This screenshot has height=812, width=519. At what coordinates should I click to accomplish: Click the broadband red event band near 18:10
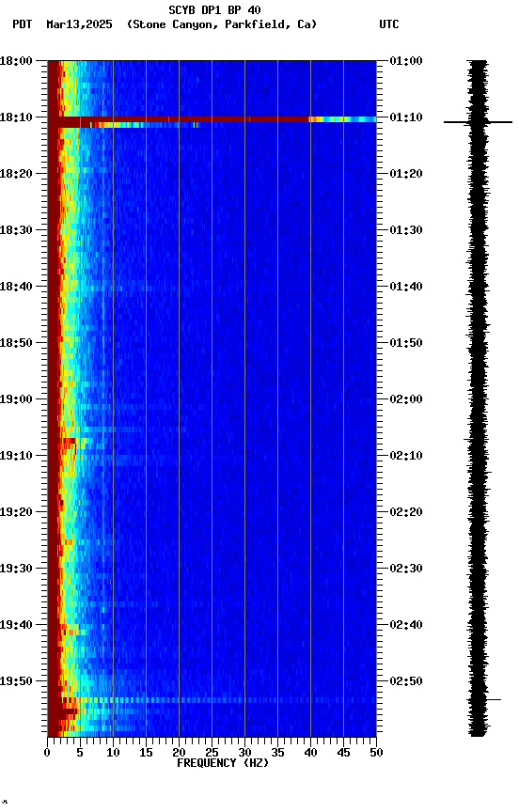212,121
